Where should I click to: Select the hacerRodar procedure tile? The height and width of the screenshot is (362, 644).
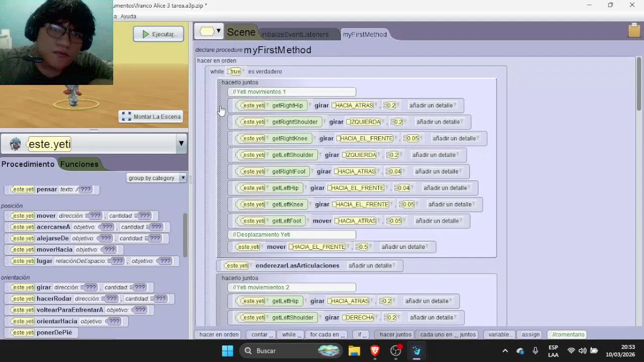(x=89, y=299)
